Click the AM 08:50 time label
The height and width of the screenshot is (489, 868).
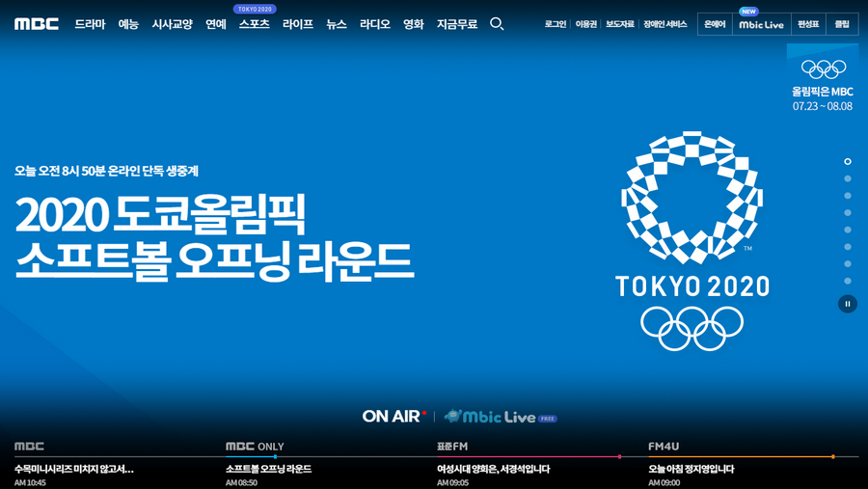(241, 483)
